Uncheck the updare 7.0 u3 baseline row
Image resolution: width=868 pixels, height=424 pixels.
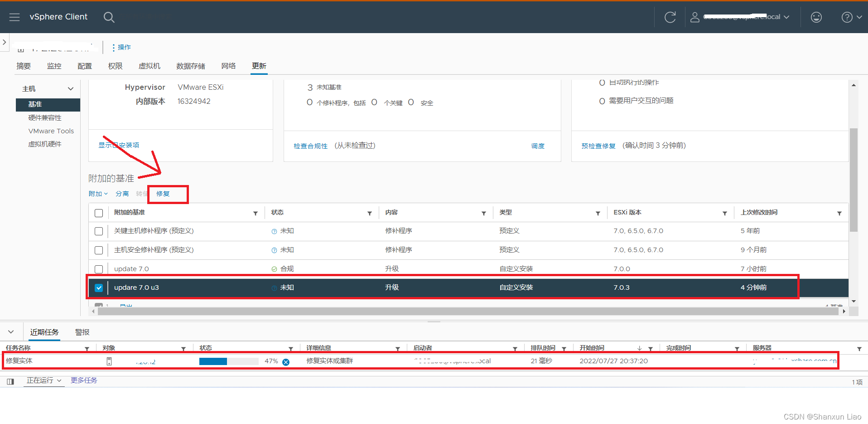99,288
